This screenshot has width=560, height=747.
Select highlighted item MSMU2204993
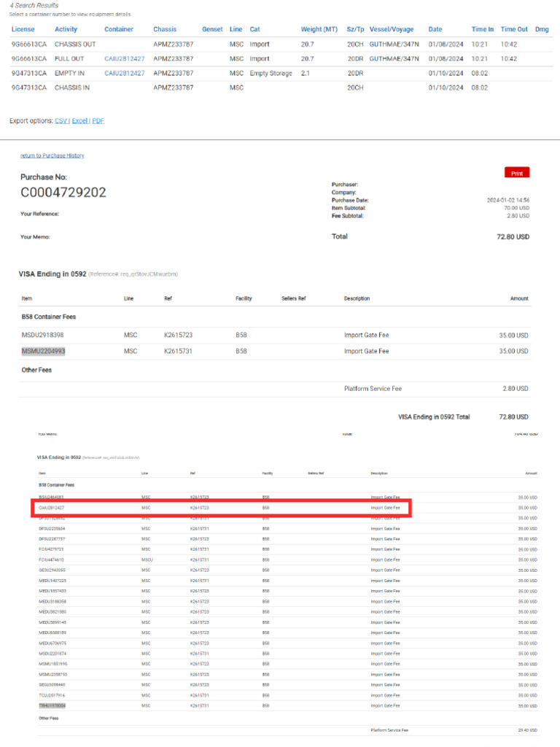coord(43,351)
